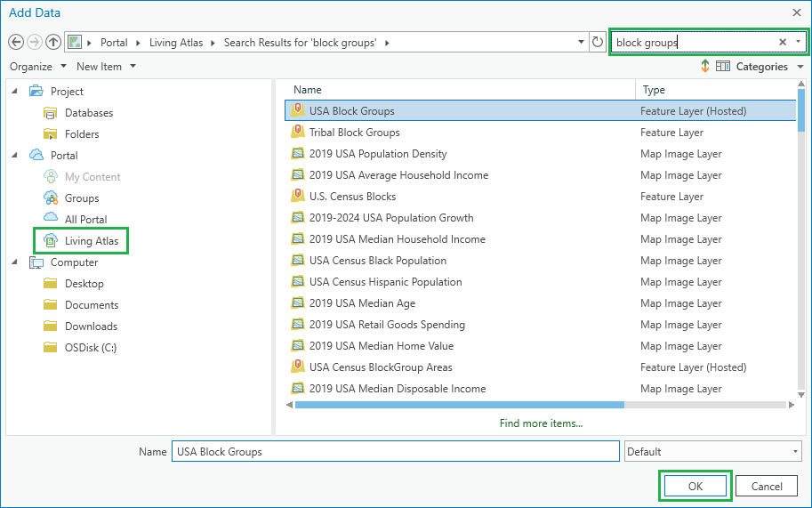Open the address path history dropdown
This screenshot has height=508, width=812.
click(x=580, y=42)
